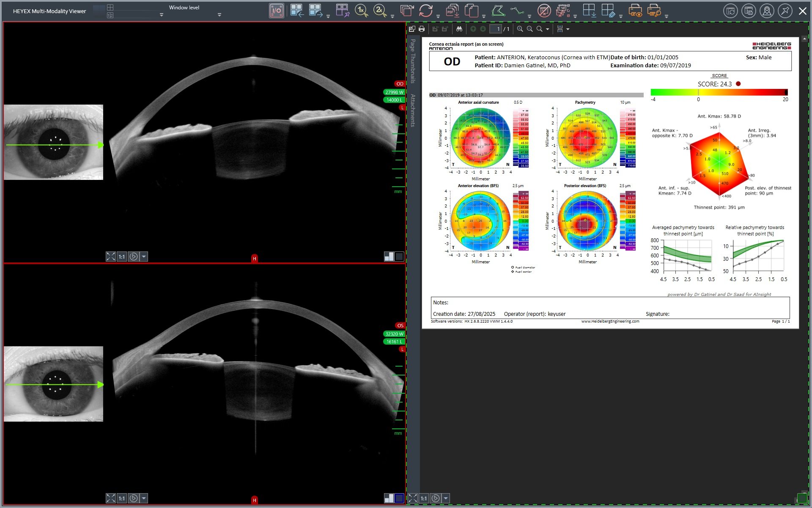
Task: Toggle dark blue display swatch on bottom OCT image
Action: coord(399,498)
